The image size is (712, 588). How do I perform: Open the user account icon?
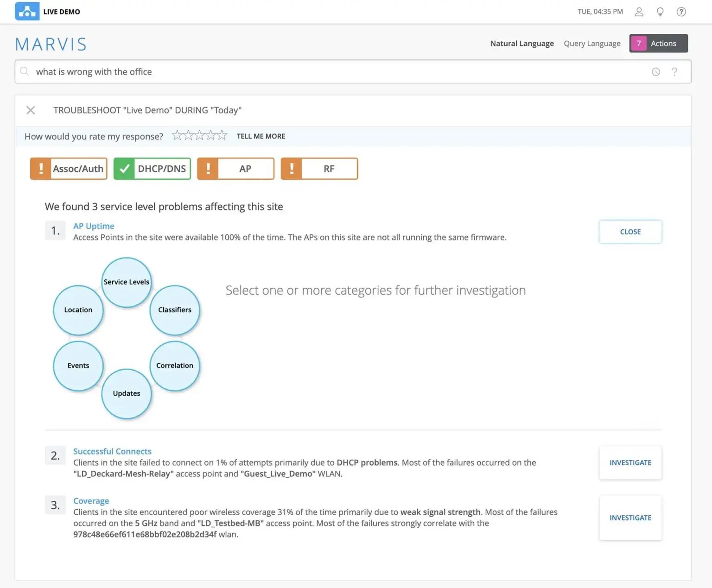point(639,12)
